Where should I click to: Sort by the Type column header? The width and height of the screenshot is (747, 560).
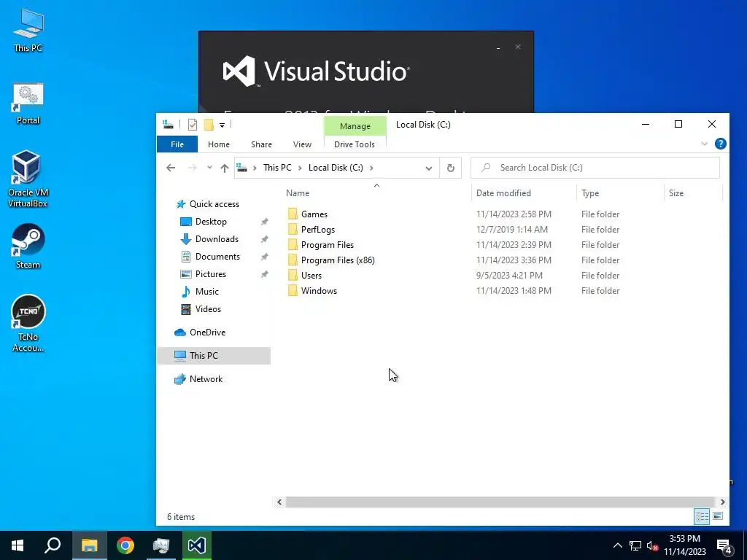[590, 192]
